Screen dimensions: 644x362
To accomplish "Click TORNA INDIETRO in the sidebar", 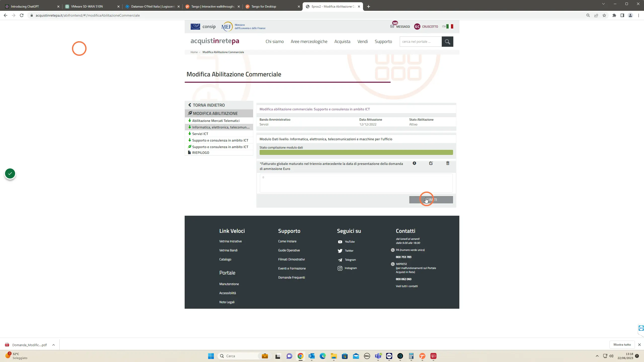I will pyautogui.click(x=219, y=105).
